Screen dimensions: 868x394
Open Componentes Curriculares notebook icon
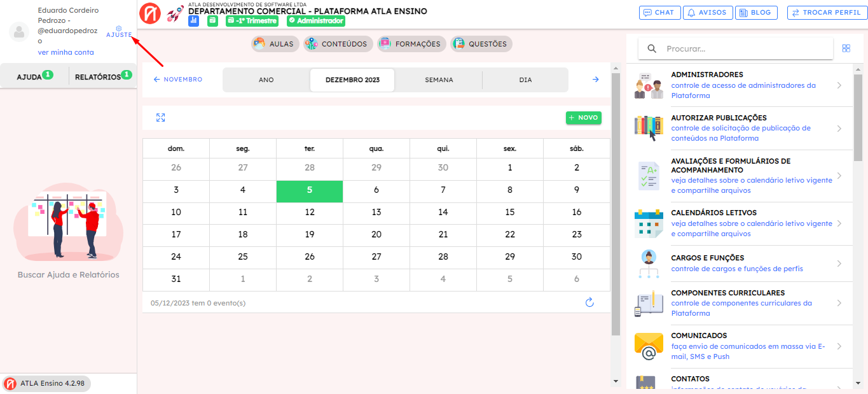pyautogui.click(x=649, y=303)
